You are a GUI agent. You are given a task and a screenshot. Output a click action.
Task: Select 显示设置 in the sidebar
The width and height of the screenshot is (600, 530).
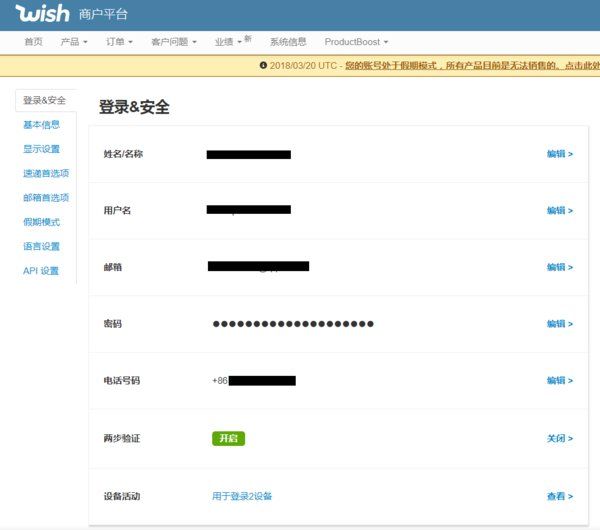click(42, 149)
